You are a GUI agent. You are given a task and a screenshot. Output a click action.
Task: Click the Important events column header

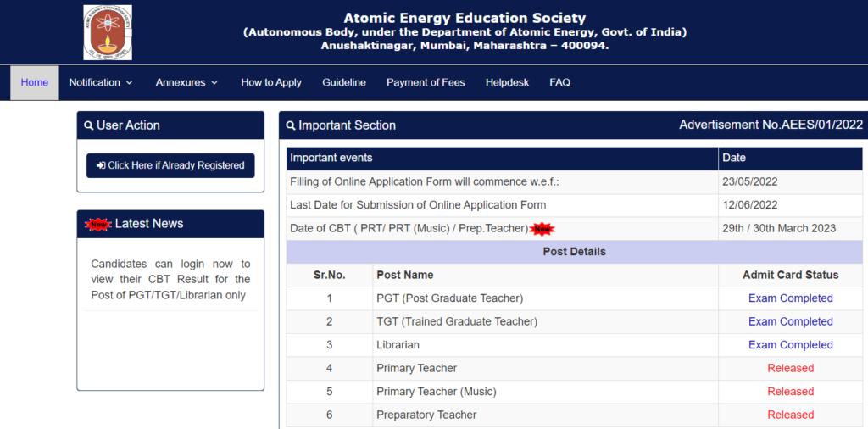click(x=502, y=159)
